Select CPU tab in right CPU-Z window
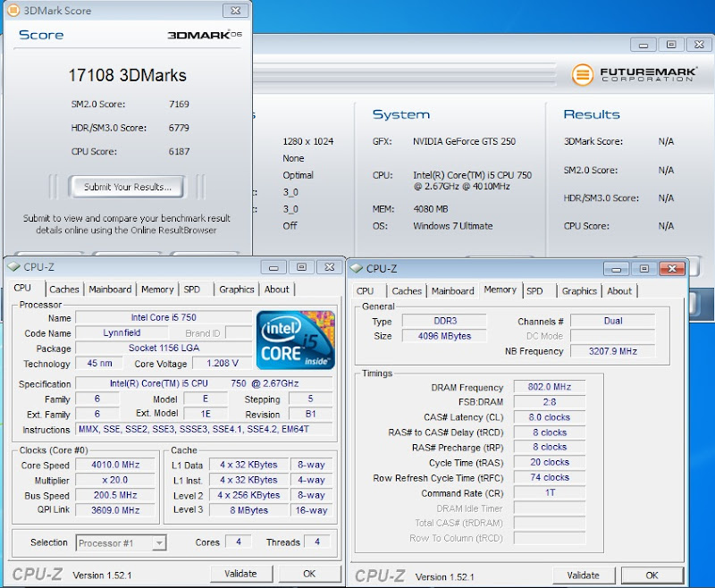Screen dimensions: 715x588 [x=366, y=291]
